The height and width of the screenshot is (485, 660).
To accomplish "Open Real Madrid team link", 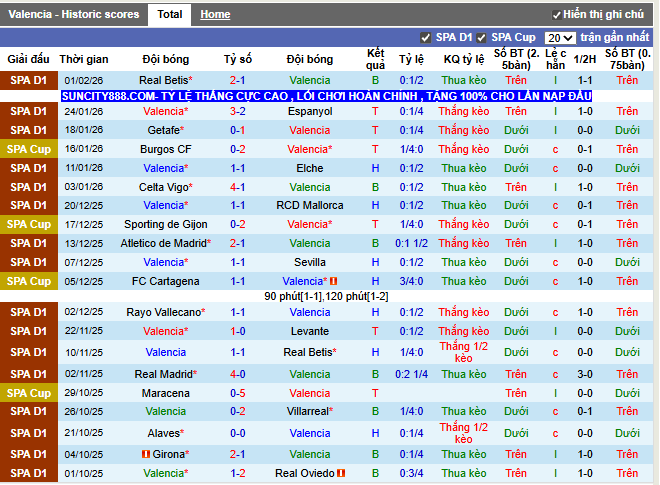I will [162, 373].
